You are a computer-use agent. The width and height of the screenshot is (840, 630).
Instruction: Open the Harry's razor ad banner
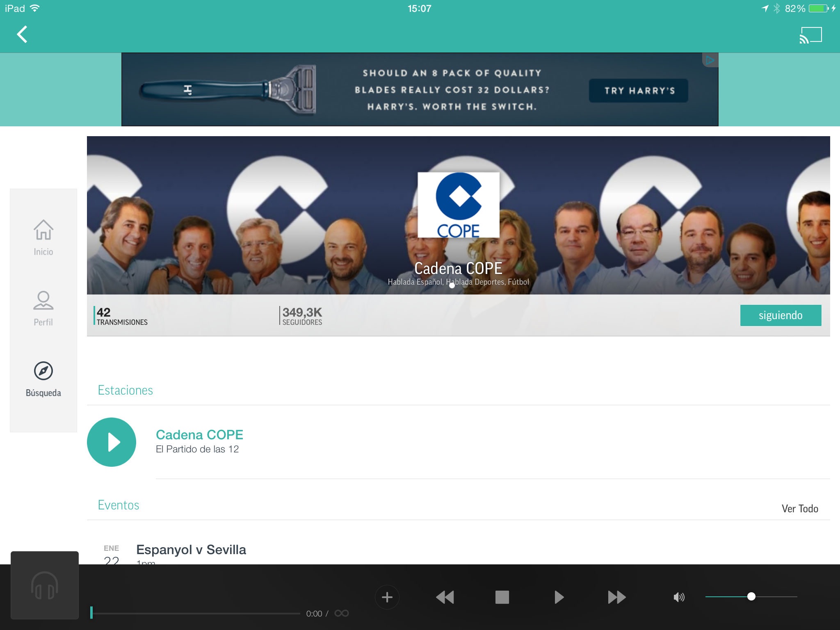coord(420,89)
